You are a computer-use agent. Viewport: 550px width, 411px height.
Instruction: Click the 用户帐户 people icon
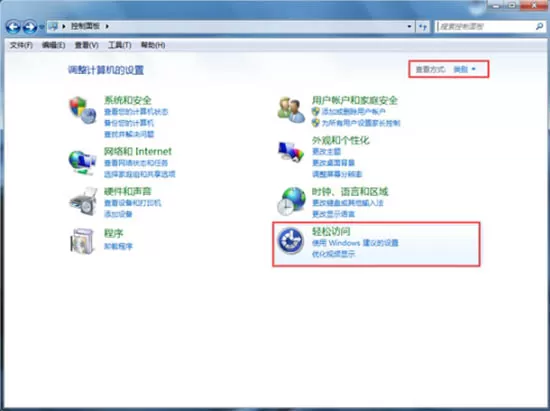click(x=291, y=110)
